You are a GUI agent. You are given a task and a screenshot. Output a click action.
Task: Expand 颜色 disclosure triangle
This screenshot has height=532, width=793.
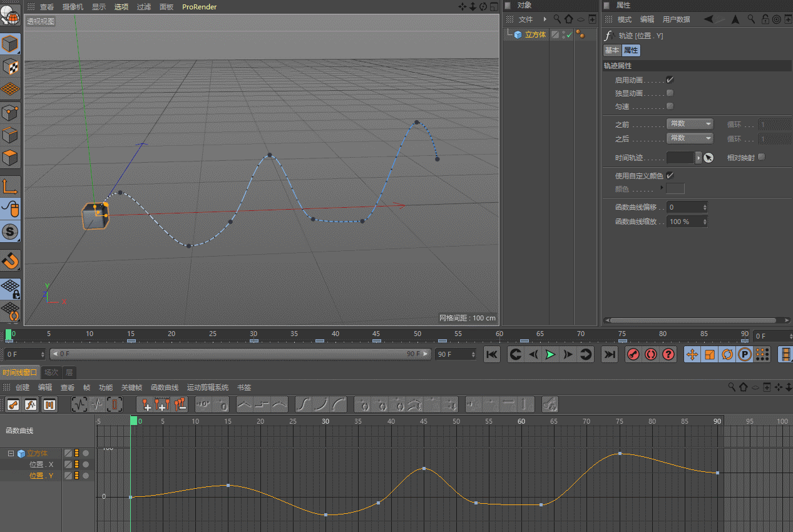tap(662, 188)
